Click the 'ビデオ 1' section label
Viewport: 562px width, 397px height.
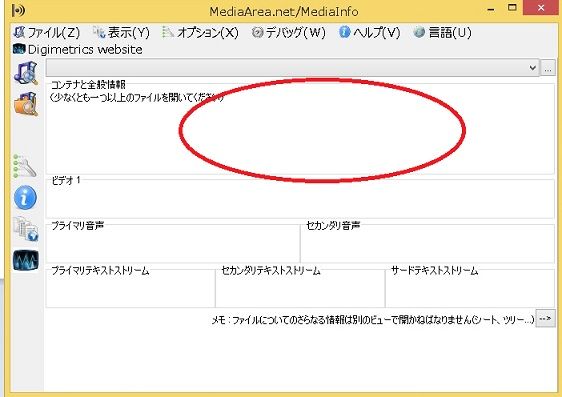point(66,180)
